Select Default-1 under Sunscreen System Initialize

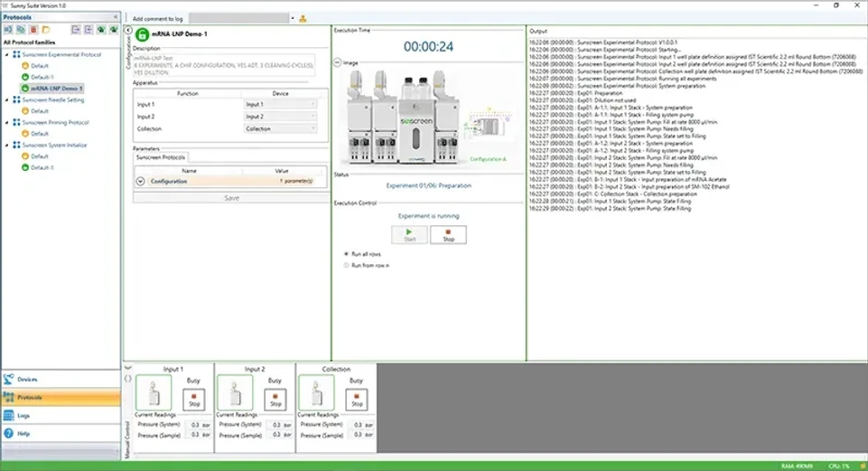[42, 167]
